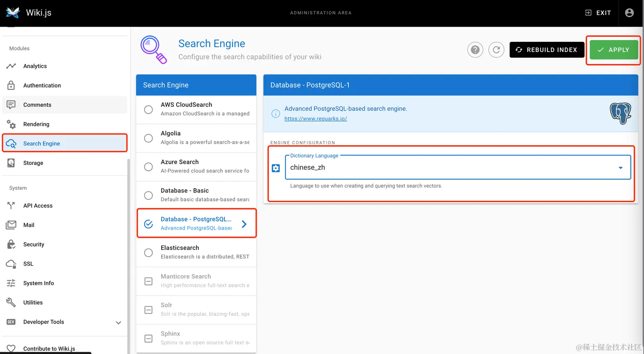Viewport: 644px width, 354px height.
Task: Open the requarks.io hyperlink
Action: 316,119
